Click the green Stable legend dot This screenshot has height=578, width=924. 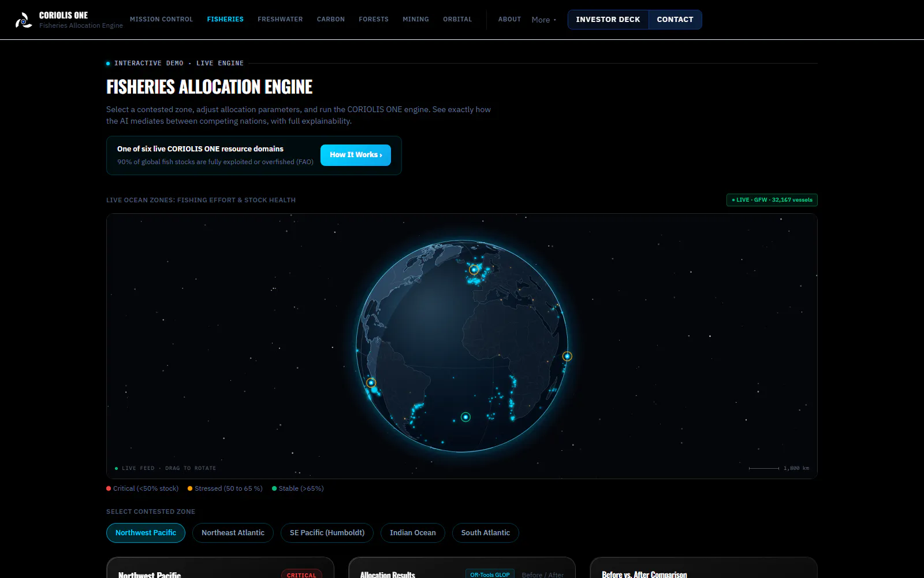coord(274,488)
